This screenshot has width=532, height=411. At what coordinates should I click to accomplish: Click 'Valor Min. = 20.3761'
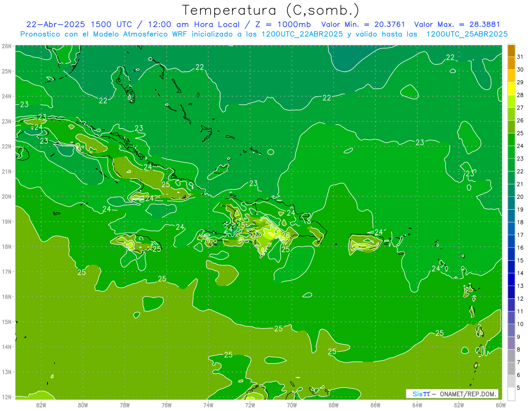(x=364, y=24)
